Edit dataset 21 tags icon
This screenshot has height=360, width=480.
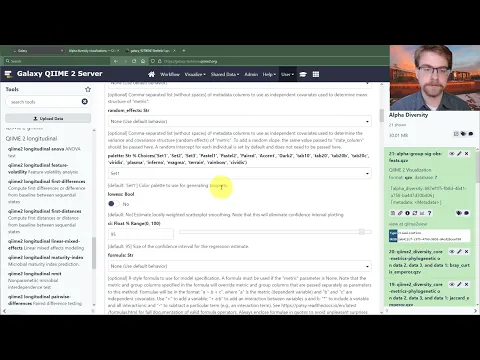pos(459,213)
